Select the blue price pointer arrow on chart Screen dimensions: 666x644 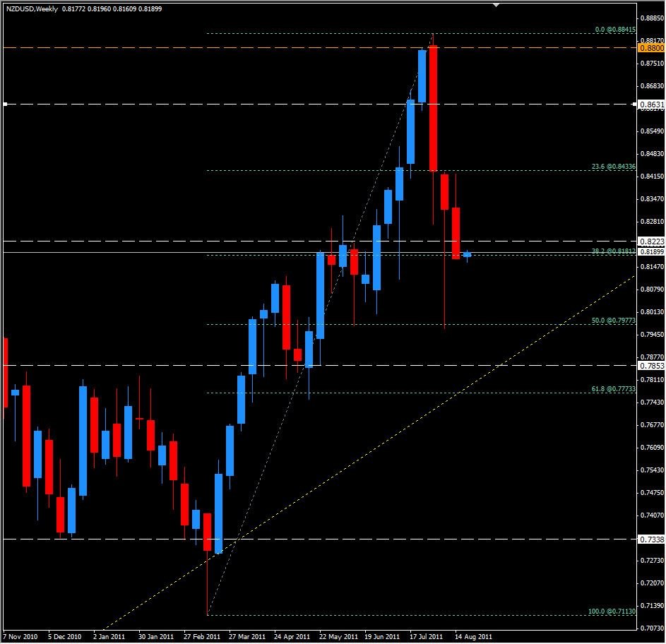[x=467, y=254]
